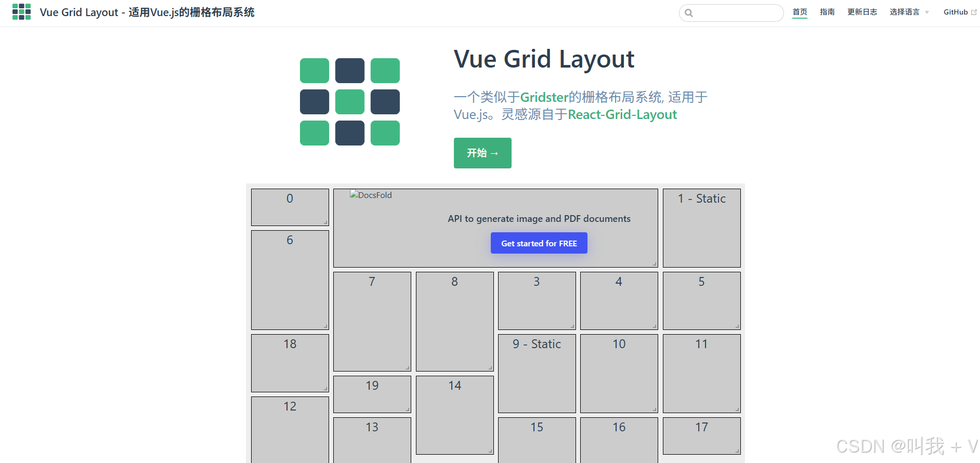
Task: Click the number 0 grid item label
Action: tap(290, 199)
